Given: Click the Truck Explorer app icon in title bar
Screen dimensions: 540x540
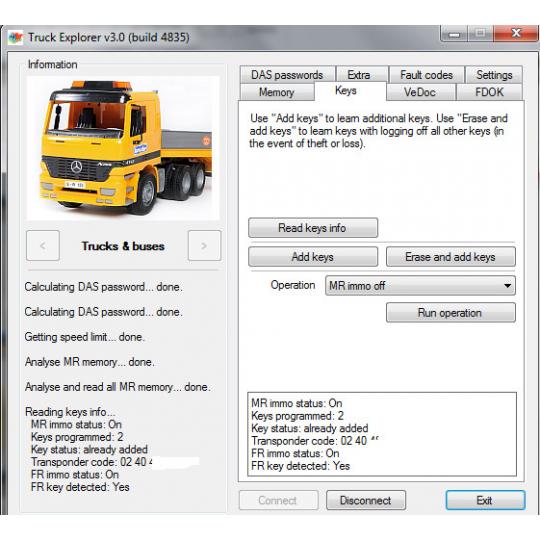Looking at the screenshot, I should [x=15, y=37].
